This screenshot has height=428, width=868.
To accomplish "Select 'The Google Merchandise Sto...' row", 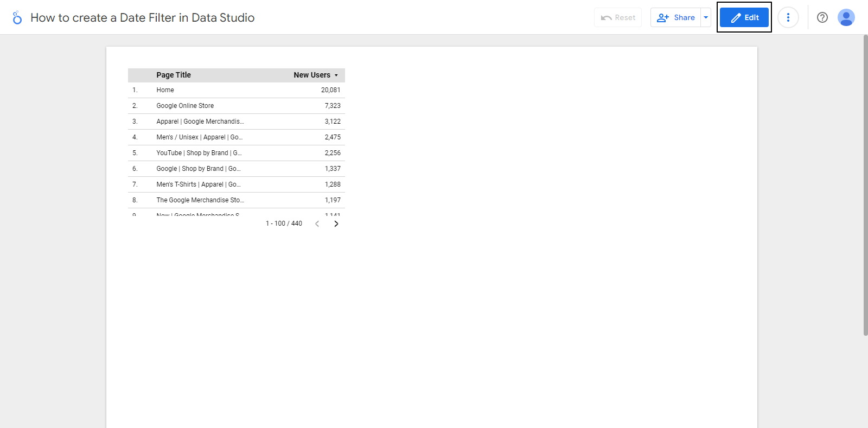I will (x=237, y=200).
